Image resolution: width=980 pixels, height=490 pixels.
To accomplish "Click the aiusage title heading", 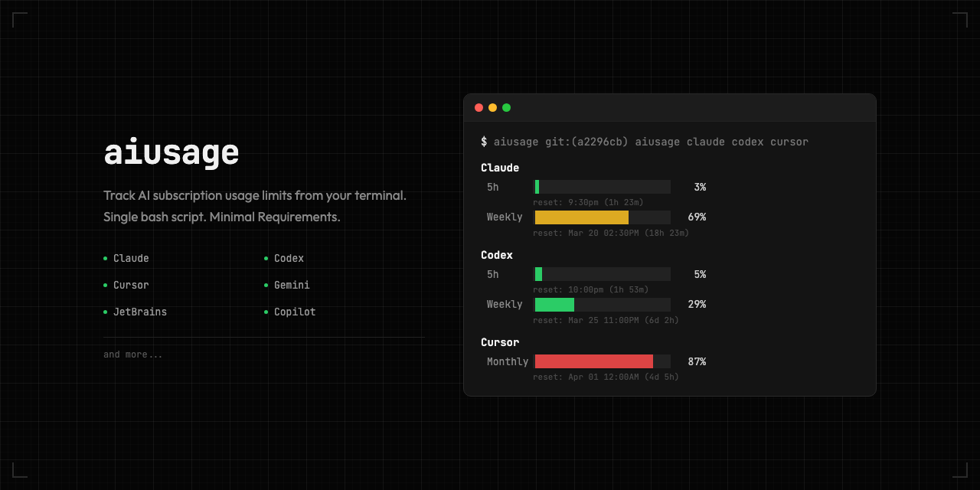I will tap(171, 152).
